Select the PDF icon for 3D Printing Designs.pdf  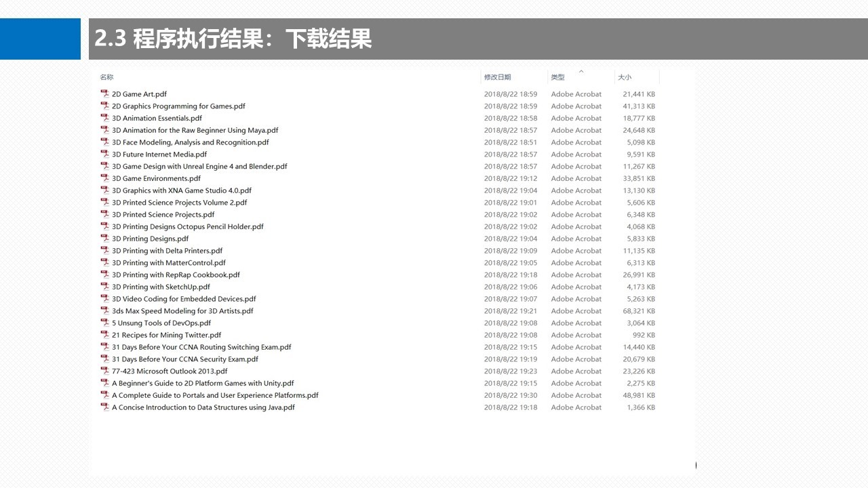[105, 239]
